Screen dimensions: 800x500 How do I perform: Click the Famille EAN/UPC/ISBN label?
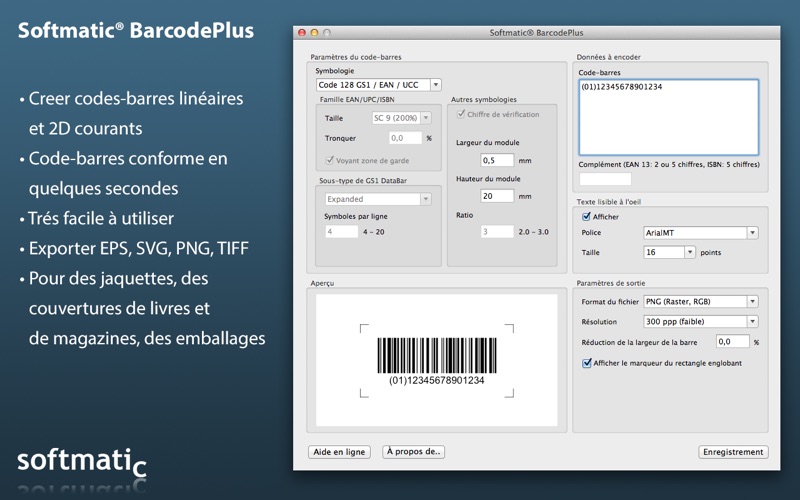coord(357,99)
